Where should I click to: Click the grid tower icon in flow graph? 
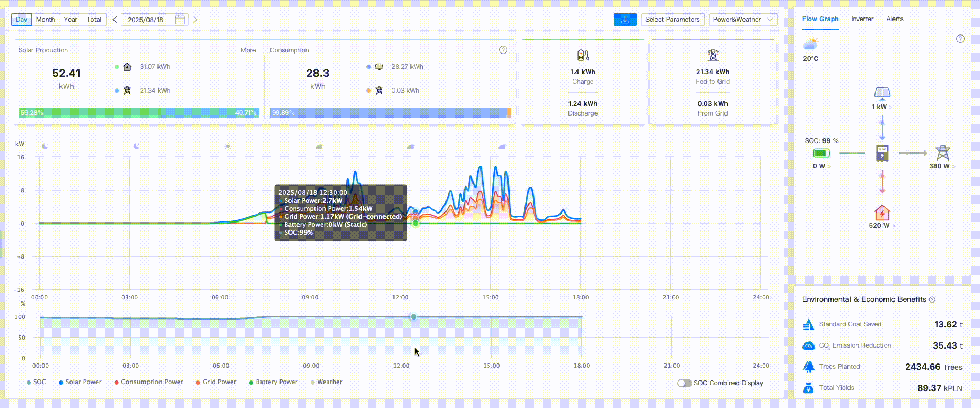pyautogui.click(x=942, y=153)
